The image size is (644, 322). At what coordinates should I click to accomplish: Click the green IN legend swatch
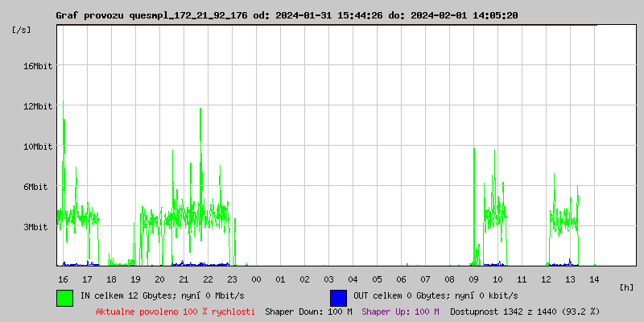tap(64, 297)
